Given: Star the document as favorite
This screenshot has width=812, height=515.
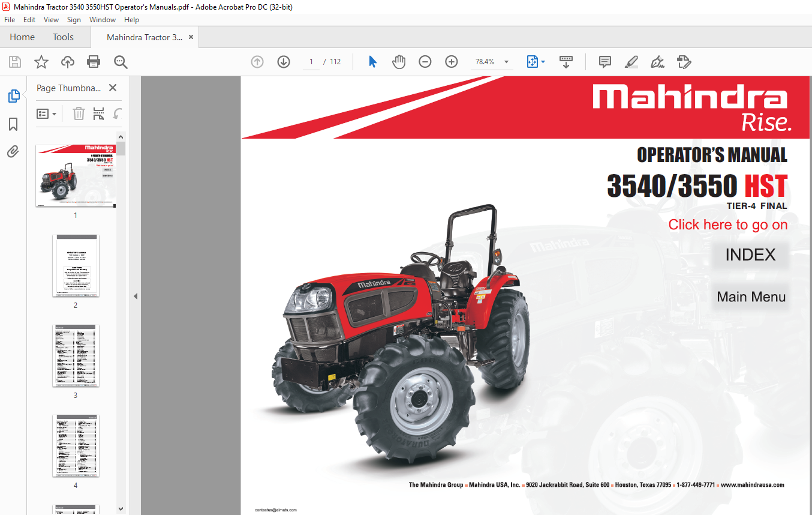Looking at the screenshot, I should (41, 62).
